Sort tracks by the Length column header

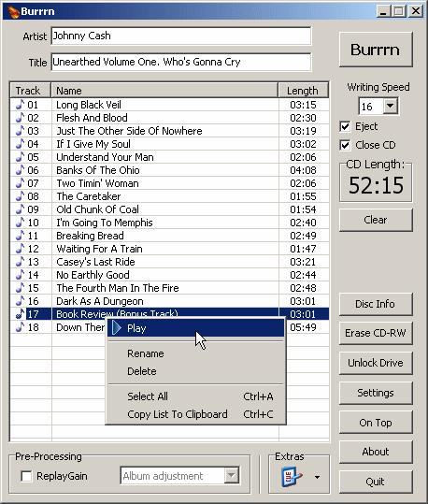click(x=304, y=91)
